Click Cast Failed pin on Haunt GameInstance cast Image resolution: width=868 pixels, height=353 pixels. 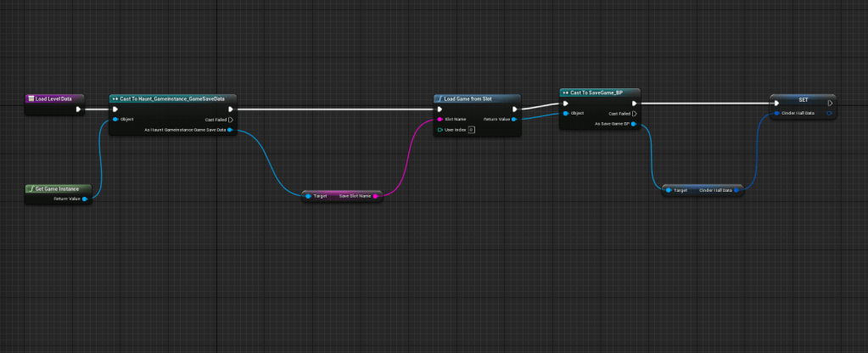pos(231,120)
